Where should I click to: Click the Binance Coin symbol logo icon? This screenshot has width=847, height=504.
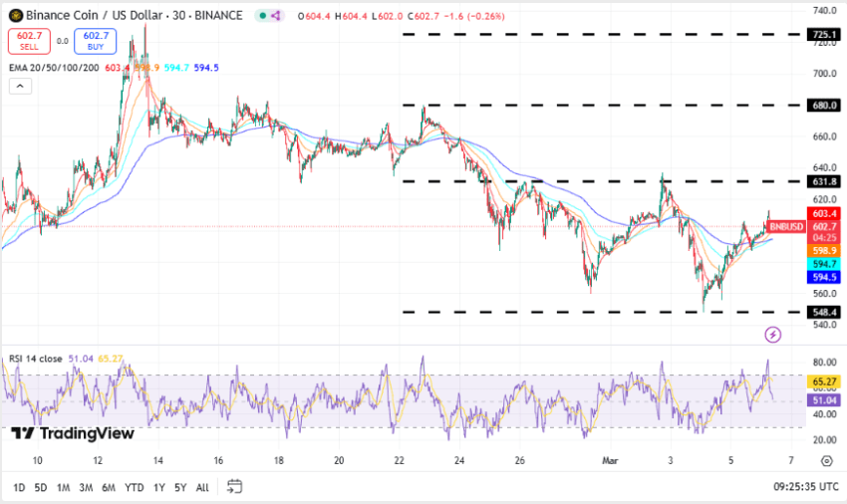pos(15,16)
